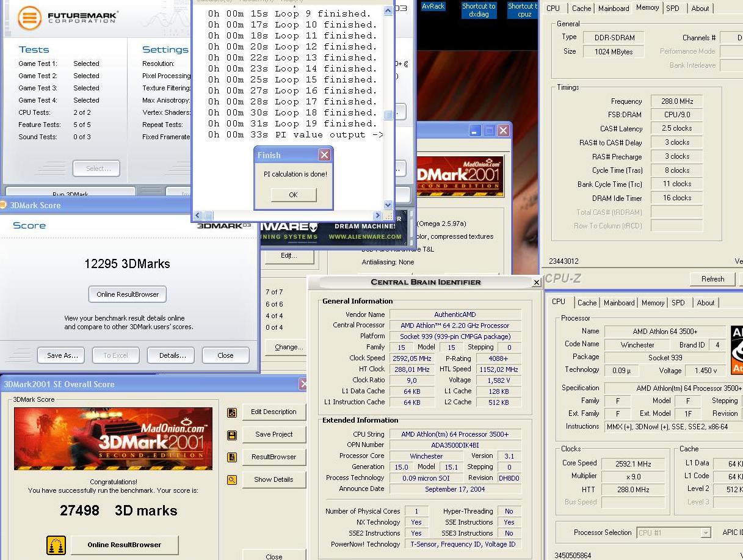
Task: Click the Alienware Dream Machine banner
Action: pos(335,231)
